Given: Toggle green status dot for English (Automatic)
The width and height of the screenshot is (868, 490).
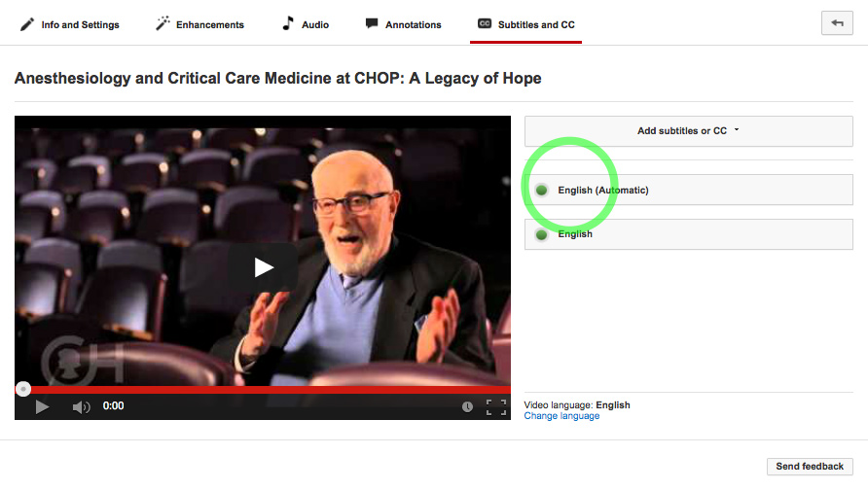Looking at the screenshot, I should [541, 191].
